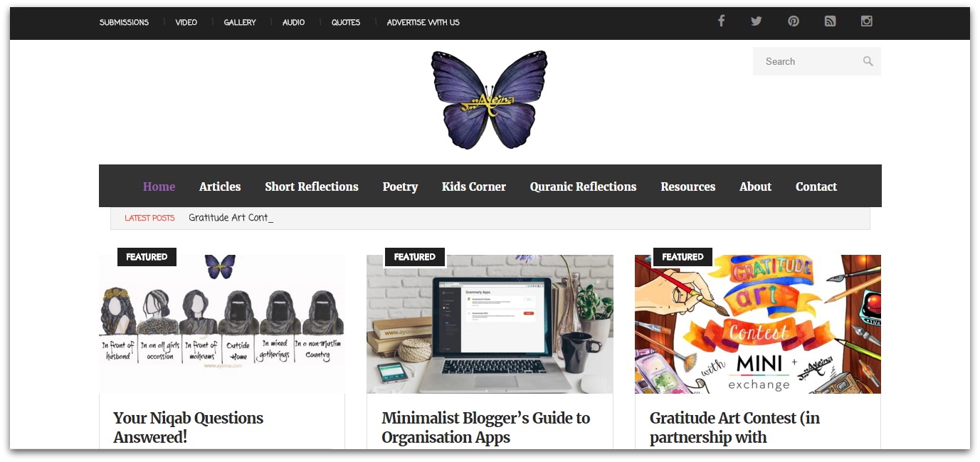Click the Ayeina butterfly logo
This screenshot has width=980, height=462.
tap(490, 100)
